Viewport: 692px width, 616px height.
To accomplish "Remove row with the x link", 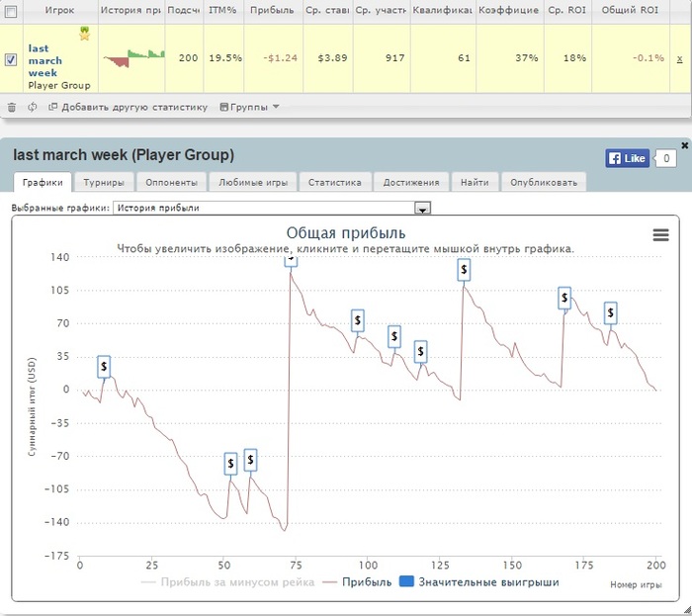I will [679, 58].
